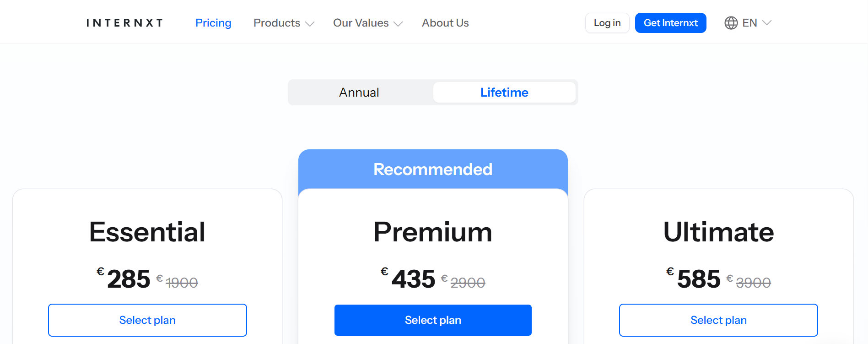The width and height of the screenshot is (868, 344).
Task: Select the recommended Premium plan
Action: 433,320
